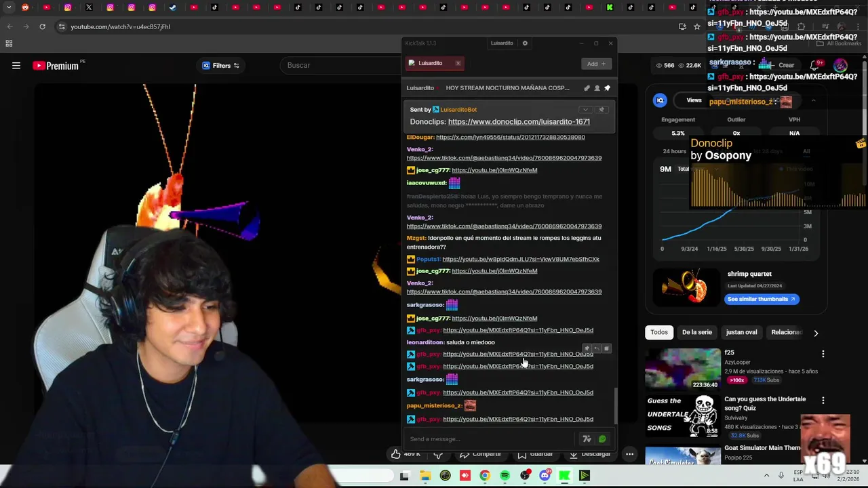Click the KickTalk chat scrollbar
The width and height of the screenshot is (868, 488).
[x=616, y=405]
